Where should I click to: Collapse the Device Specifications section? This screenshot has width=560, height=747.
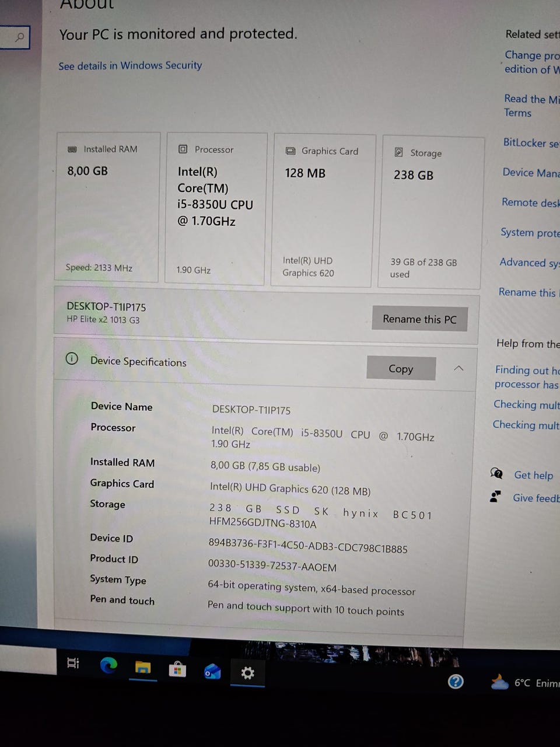(x=459, y=368)
